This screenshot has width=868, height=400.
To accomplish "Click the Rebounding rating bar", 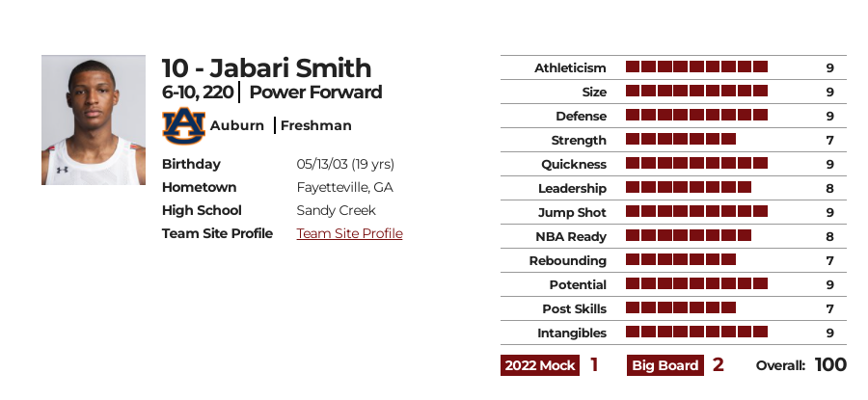I will tap(681, 259).
